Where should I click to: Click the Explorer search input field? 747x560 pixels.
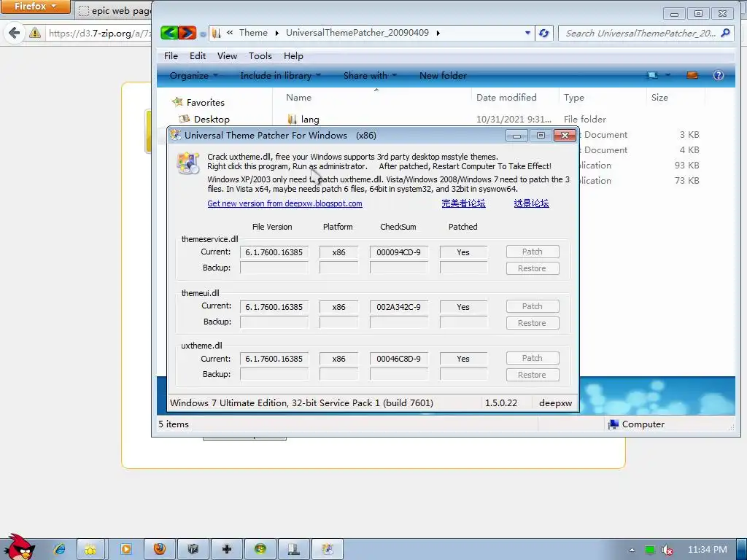click(640, 33)
